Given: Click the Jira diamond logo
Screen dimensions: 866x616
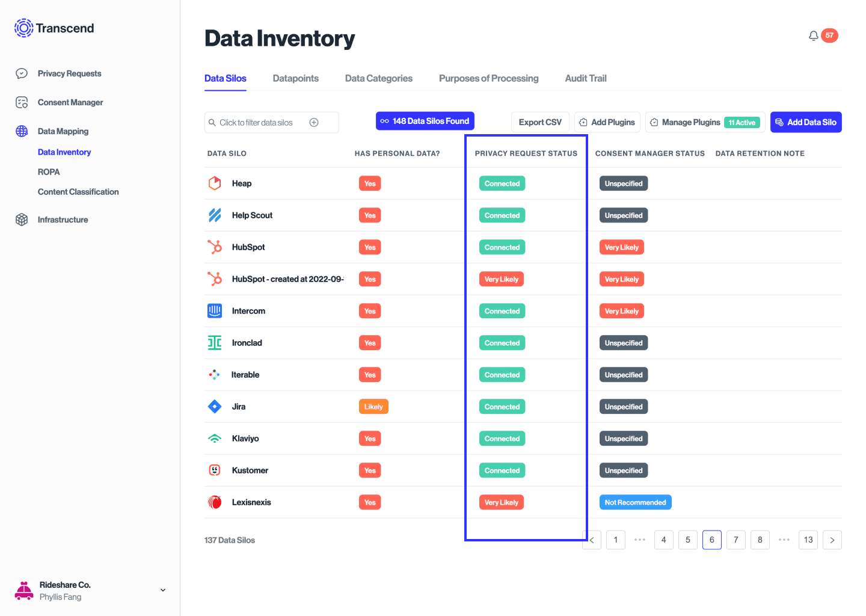Looking at the screenshot, I should (x=215, y=406).
